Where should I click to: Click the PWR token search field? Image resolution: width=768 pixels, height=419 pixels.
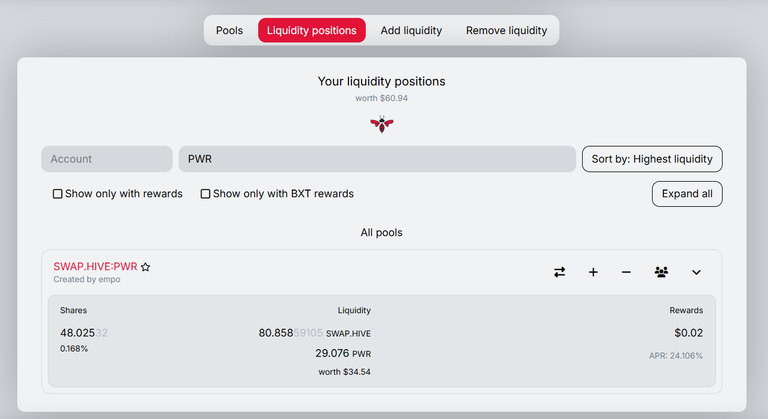[377, 159]
